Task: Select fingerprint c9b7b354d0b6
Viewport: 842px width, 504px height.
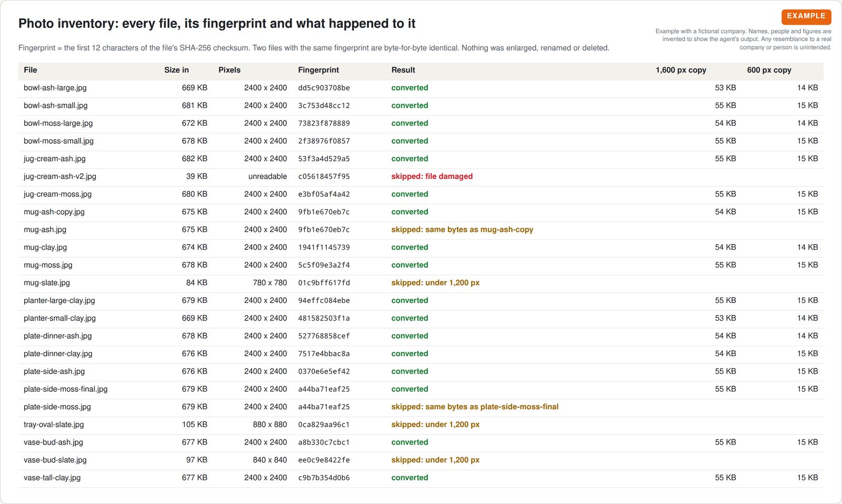Action: click(x=324, y=478)
